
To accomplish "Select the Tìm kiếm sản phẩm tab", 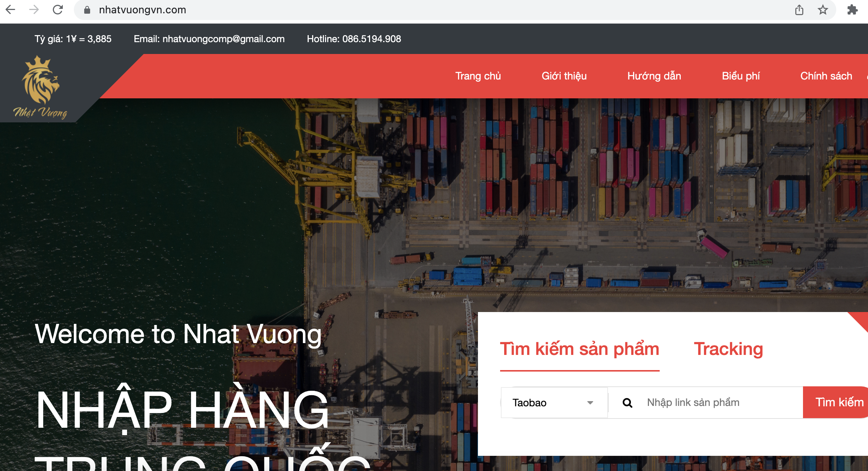I will (x=580, y=349).
